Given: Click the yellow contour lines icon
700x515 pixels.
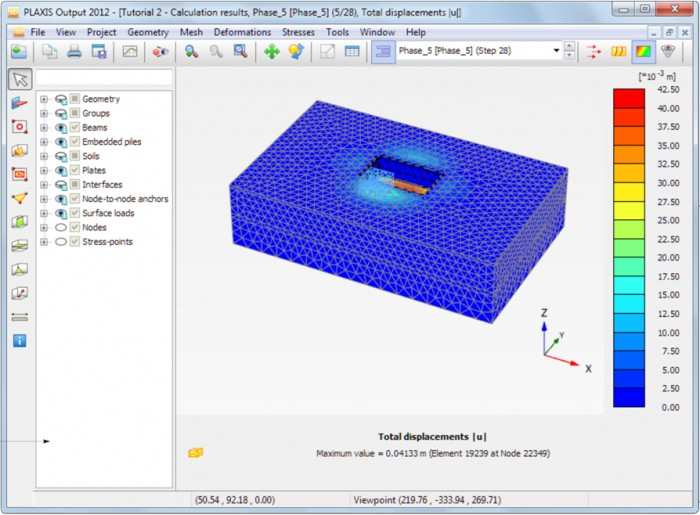Looking at the screenshot, I should tap(618, 51).
